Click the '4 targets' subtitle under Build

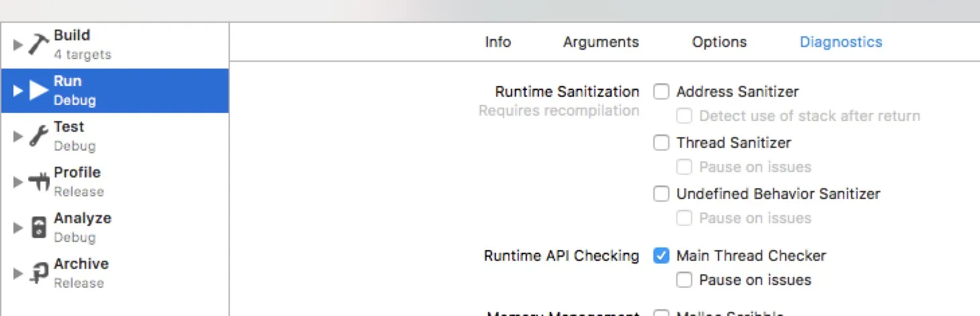pyautogui.click(x=83, y=54)
